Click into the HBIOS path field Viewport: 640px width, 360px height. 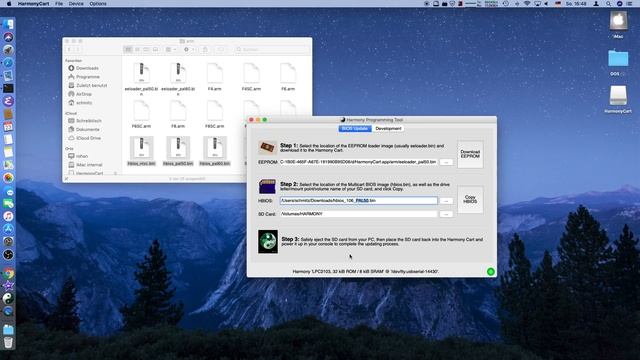click(358, 200)
